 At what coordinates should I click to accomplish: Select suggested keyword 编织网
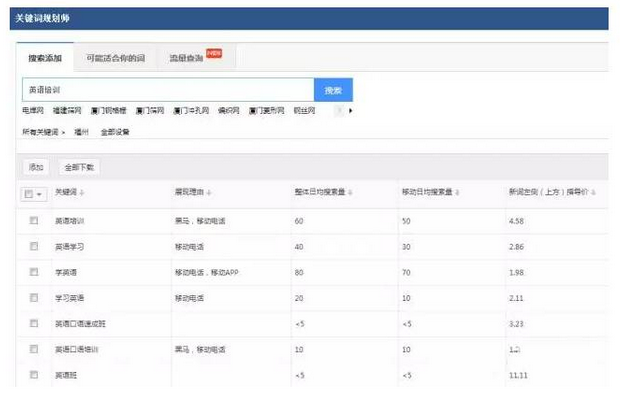tap(229, 111)
